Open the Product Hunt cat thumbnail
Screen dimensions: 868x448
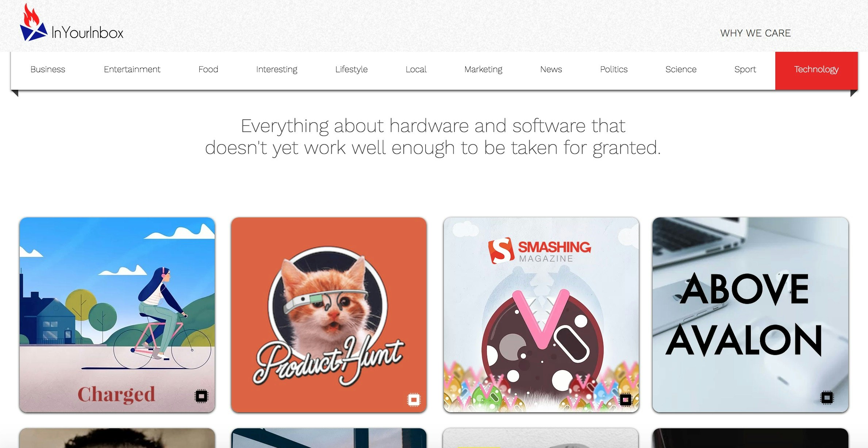pos(329,315)
